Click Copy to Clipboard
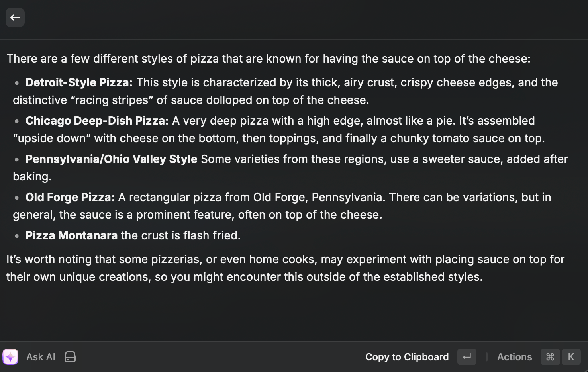Viewport: 588px width, 372px height. coord(407,357)
